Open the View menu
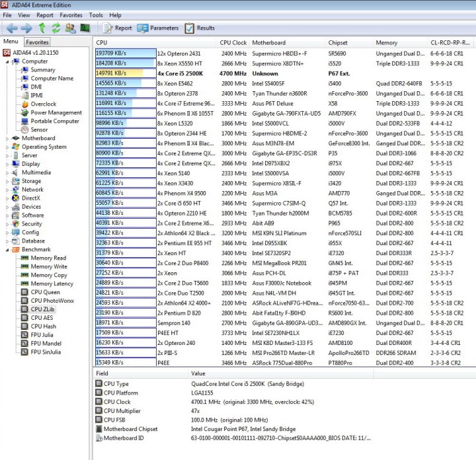 [24, 15]
